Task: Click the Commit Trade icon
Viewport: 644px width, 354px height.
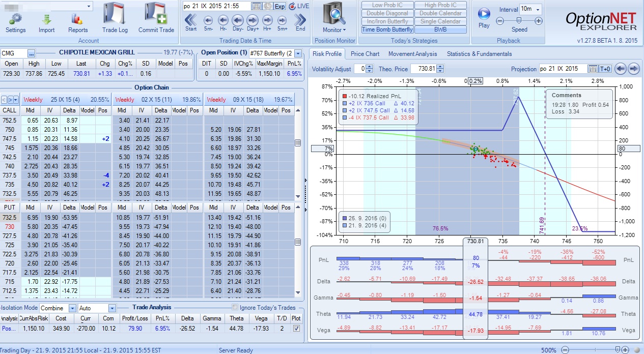Action: click(x=156, y=18)
